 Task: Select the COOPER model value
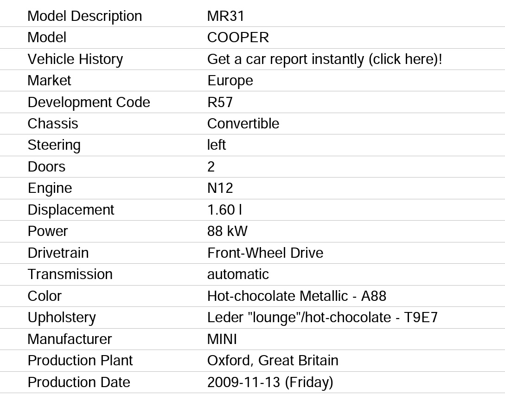238,38
